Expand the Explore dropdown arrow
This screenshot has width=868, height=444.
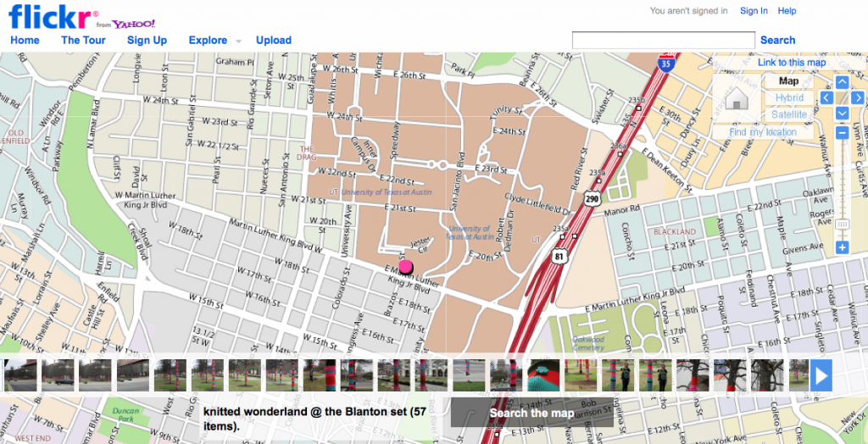click(239, 41)
